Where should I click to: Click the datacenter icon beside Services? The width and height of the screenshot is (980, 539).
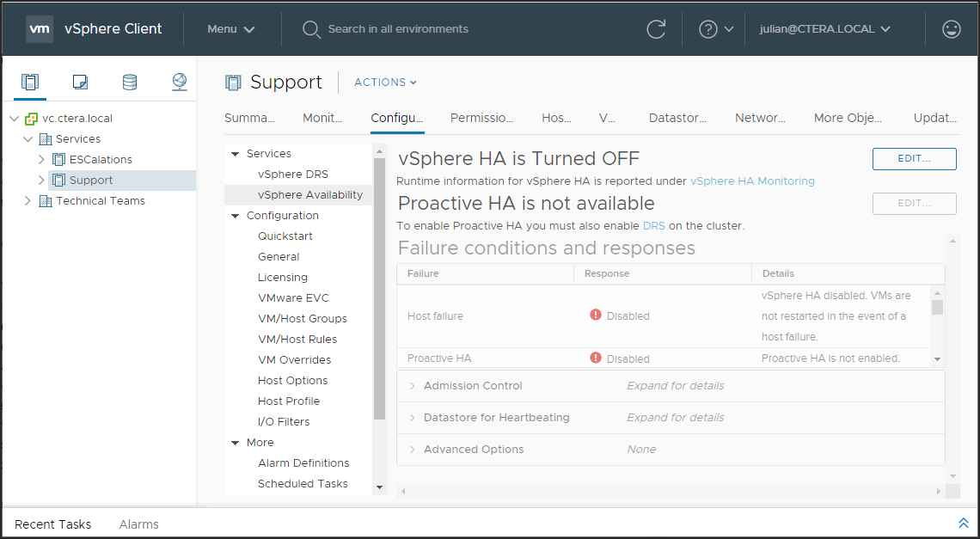pos(46,138)
